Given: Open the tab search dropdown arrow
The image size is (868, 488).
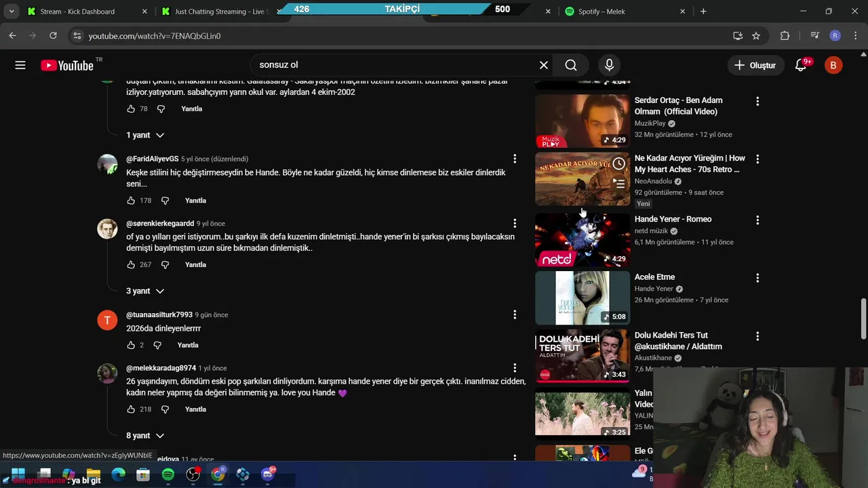Looking at the screenshot, I should [x=12, y=12].
